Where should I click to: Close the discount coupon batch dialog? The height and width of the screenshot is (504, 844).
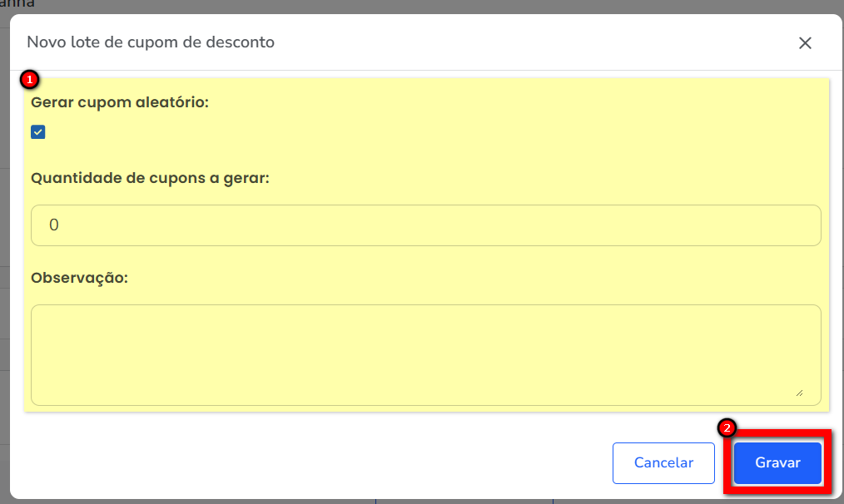pyautogui.click(x=805, y=43)
